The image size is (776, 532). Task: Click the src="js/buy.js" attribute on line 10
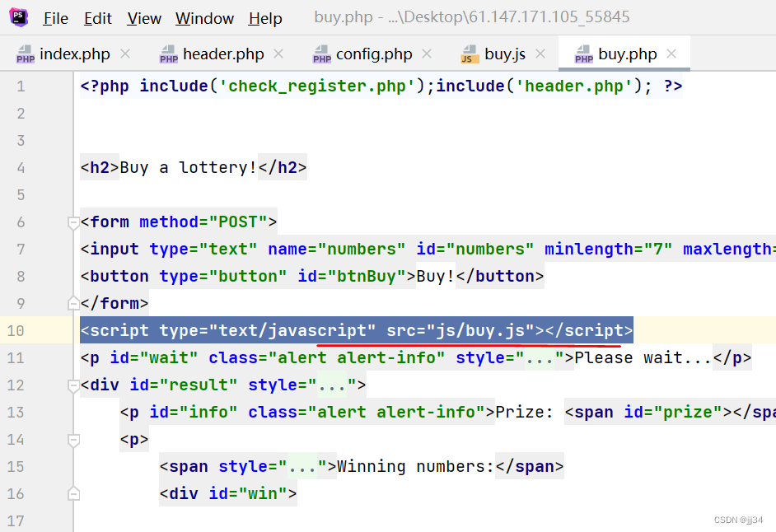(460, 330)
